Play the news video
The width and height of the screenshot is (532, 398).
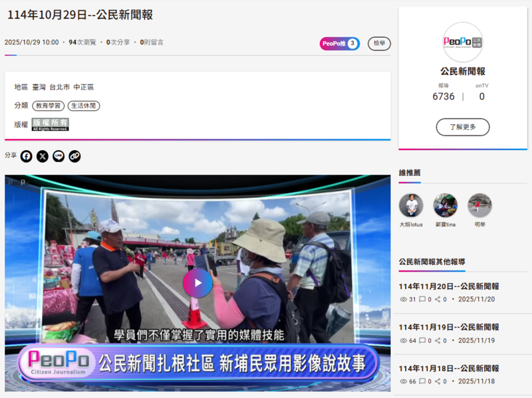click(198, 283)
